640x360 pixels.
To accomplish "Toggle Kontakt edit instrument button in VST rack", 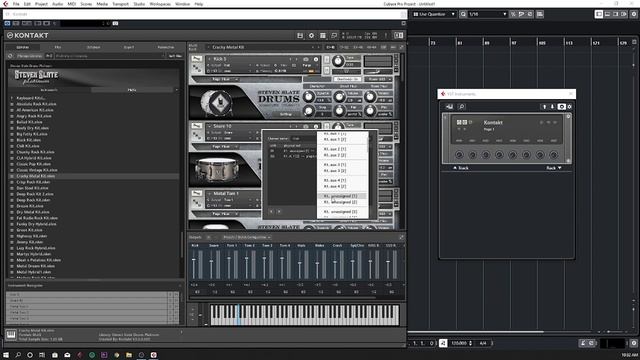I will pyautogui.click(x=464, y=122).
